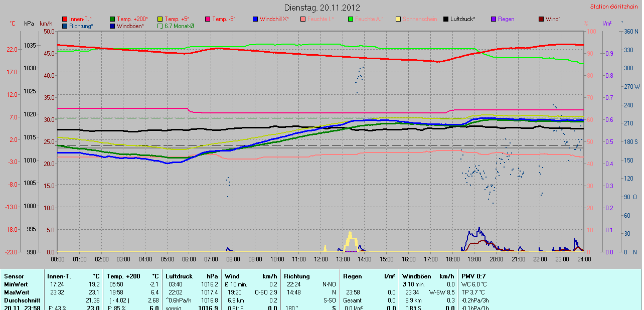Image resolution: width=644 pixels, height=310 pixels.
Task: Click the yellow Sonnenschein legend icon
Action: click(398, 19)
